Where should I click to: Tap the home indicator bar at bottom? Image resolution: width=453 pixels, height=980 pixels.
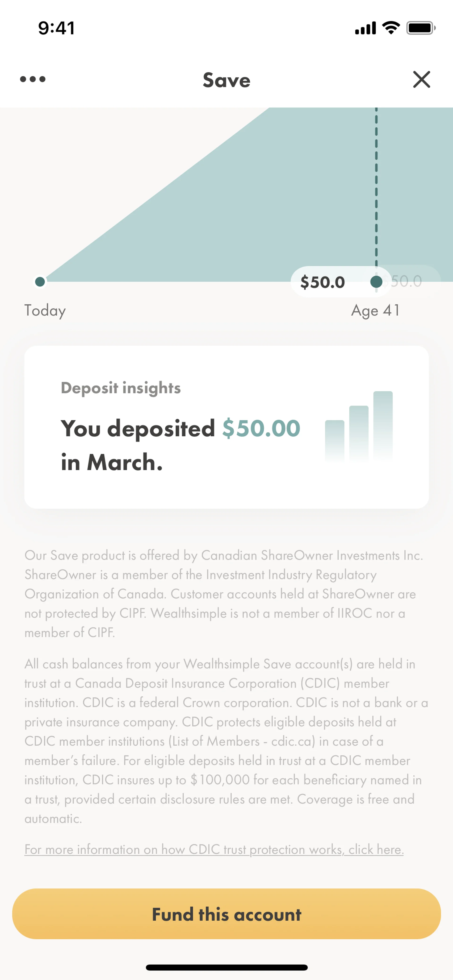226,968
